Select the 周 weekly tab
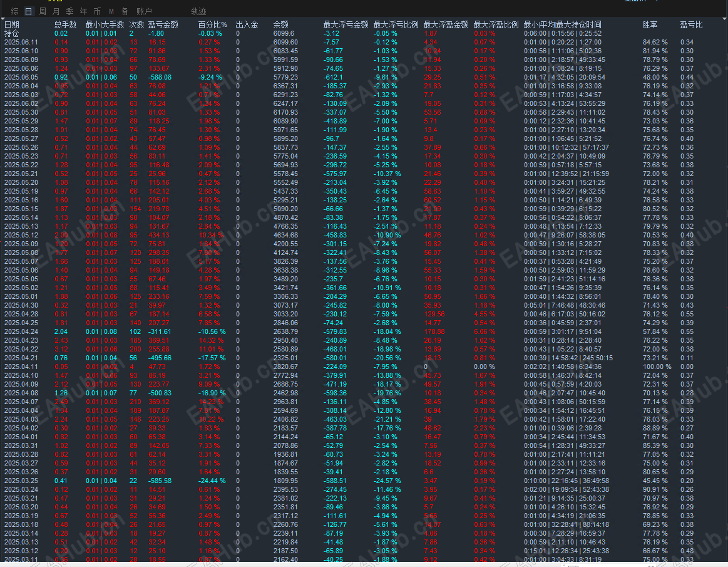Viewport: 728px width, 567px height. (43, 11)
